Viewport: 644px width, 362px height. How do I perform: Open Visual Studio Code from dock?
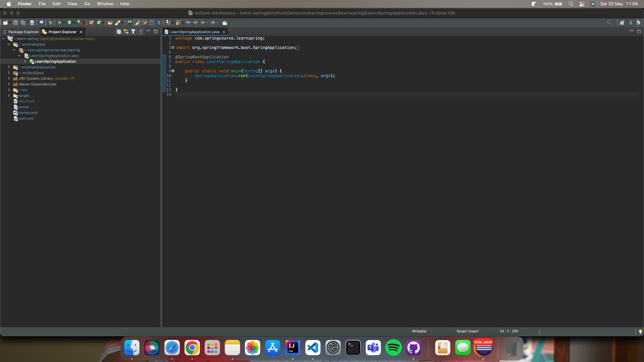click(313, 348)
